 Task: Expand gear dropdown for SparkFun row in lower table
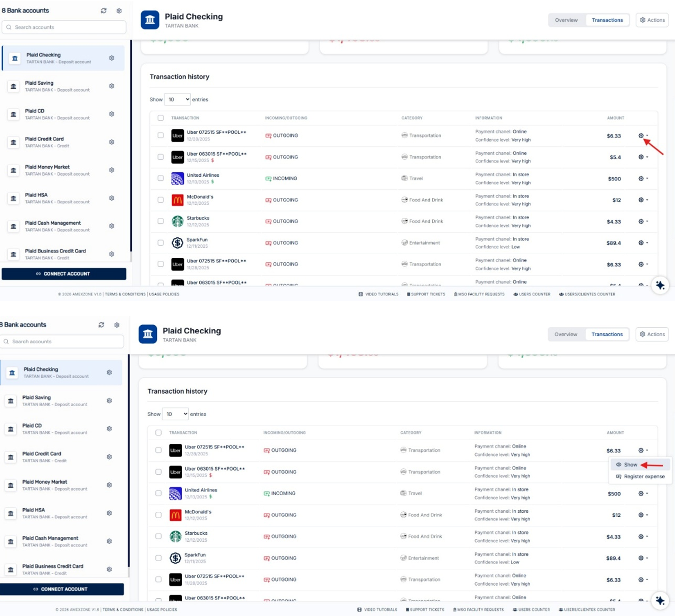click(x=643, y=558)
